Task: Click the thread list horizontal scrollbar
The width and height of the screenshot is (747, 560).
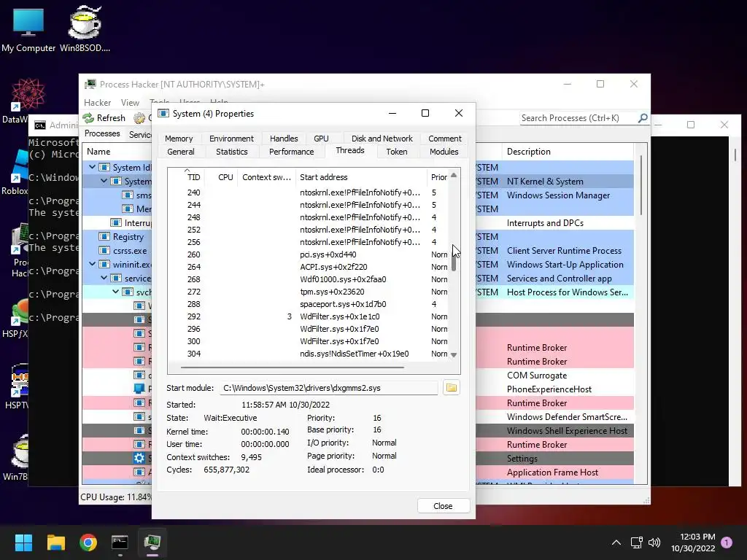Action: pyautogui.click(x=292, y=367)
